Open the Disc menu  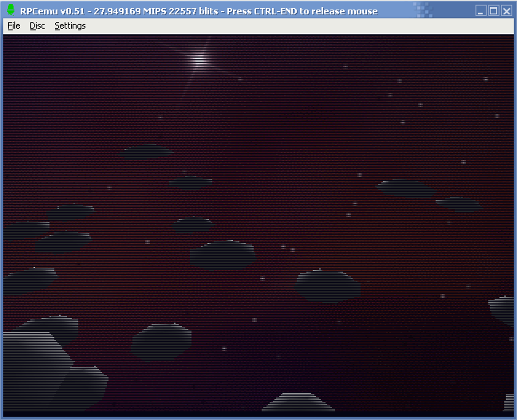[37, 26]
